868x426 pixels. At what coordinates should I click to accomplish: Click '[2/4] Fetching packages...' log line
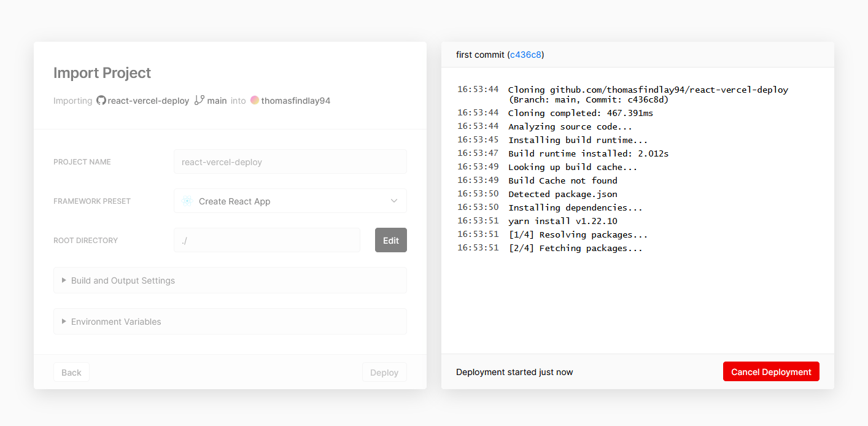(576, 248)
